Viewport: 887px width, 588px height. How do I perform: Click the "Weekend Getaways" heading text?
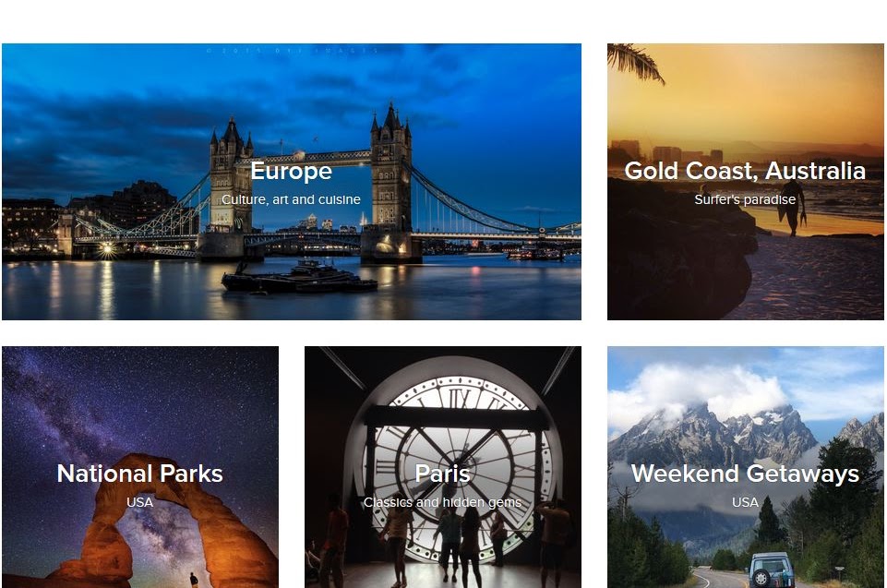point(745,474)
